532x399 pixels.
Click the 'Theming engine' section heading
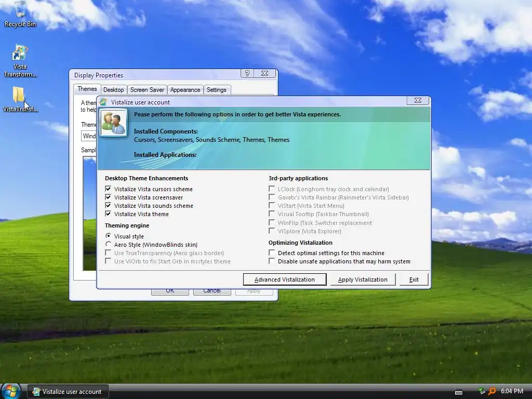click(x=127, y=225)
